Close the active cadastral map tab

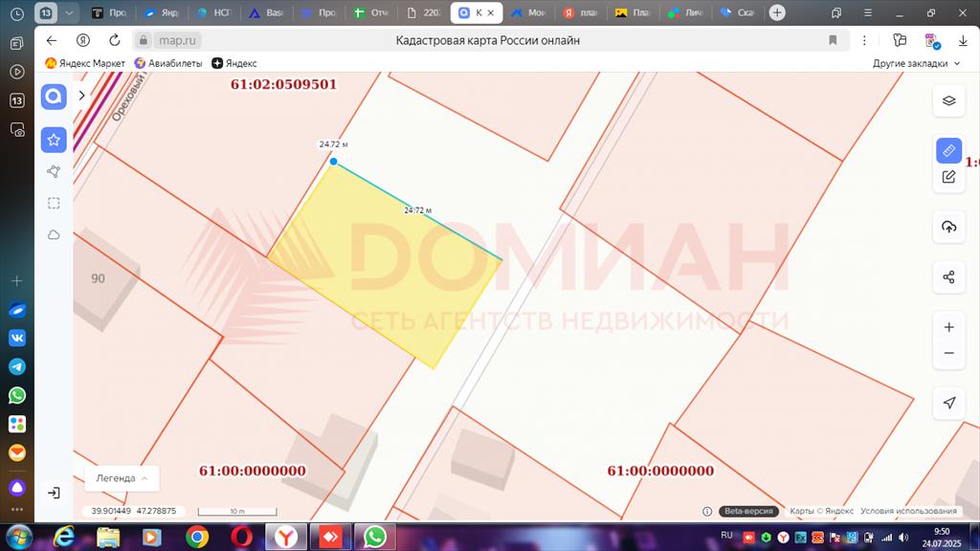pyautogui.click(x=491, y=12)
